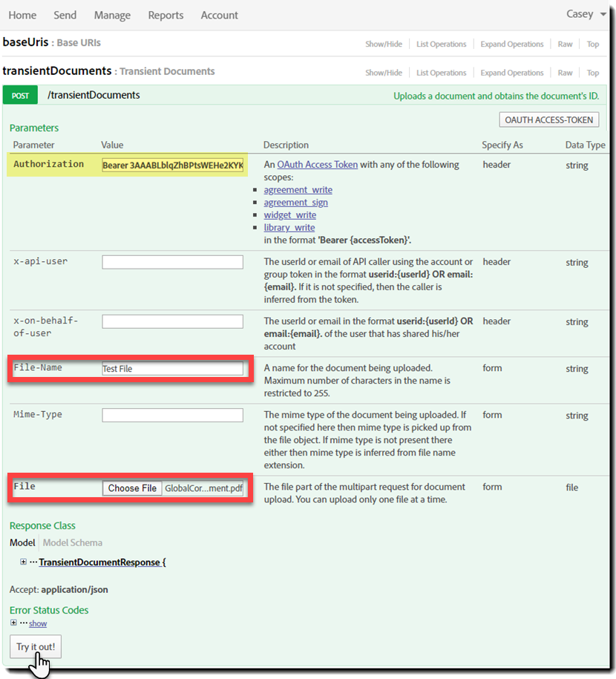Screen dimensions: 616x679
Task: Click the Choose File button
Action: coord(131,488)
